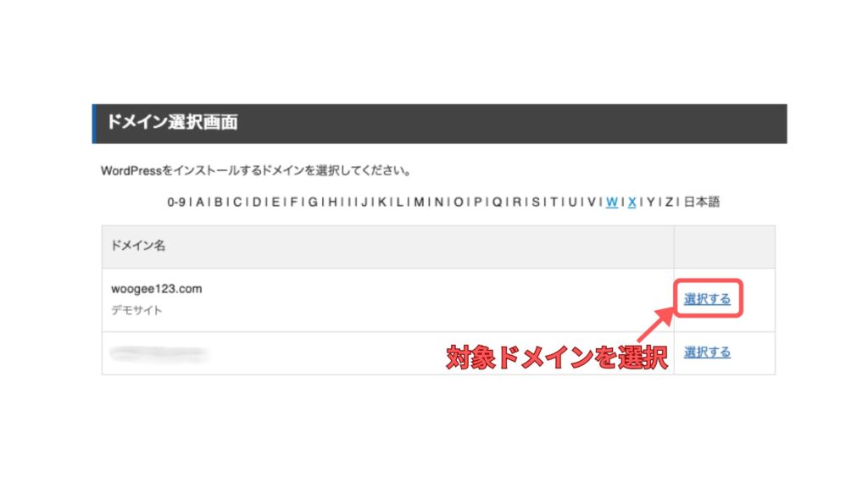This screenshot has height=488, width=868.
Task: Click letter S in alphabet index
Action: pos(536,202)
